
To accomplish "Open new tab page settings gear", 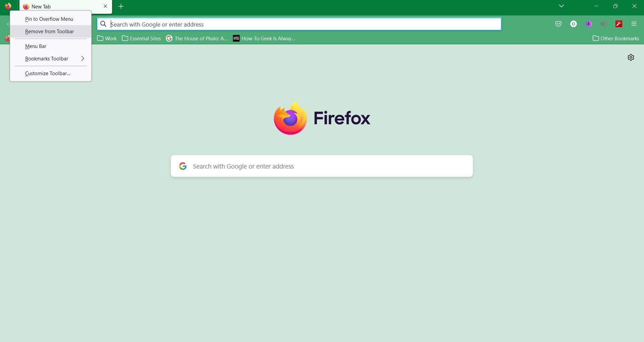I will [630, 57].
